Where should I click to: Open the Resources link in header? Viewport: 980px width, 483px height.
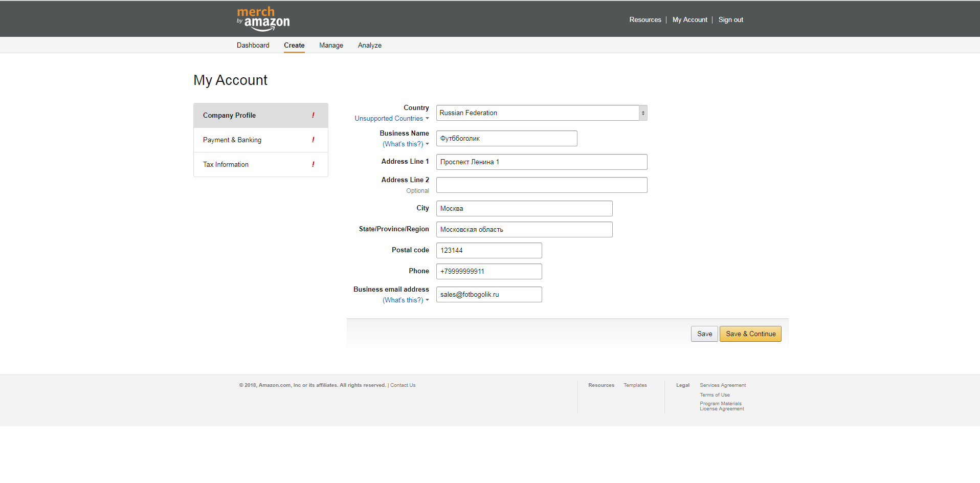(645, 19)
